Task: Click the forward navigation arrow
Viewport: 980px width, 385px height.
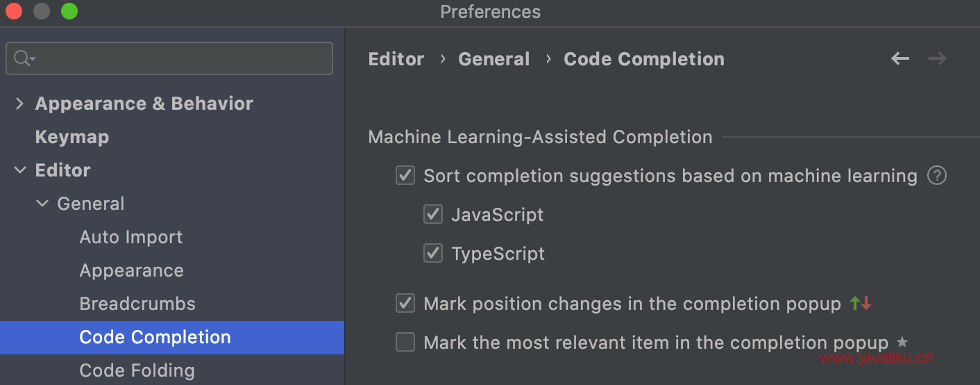Action: [x=938, y=59]
